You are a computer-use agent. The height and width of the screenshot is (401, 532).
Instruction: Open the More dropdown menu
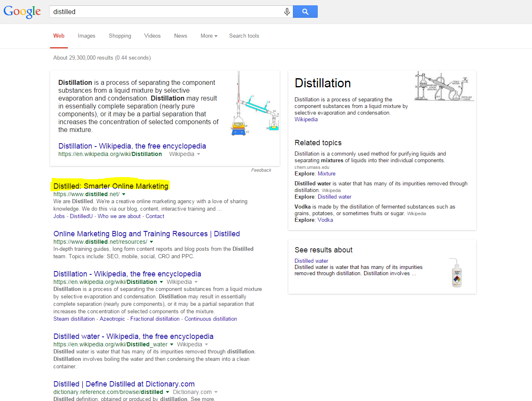[209, 36]
